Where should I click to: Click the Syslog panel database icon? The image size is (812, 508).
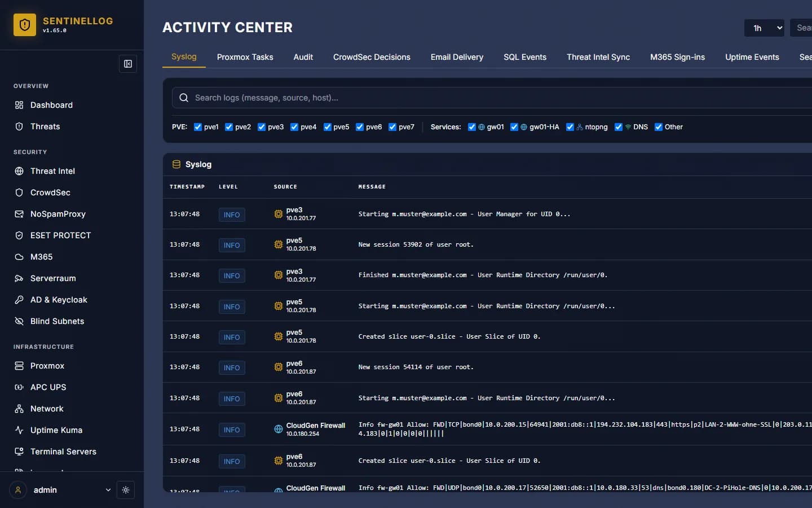[x=176, y=164]
